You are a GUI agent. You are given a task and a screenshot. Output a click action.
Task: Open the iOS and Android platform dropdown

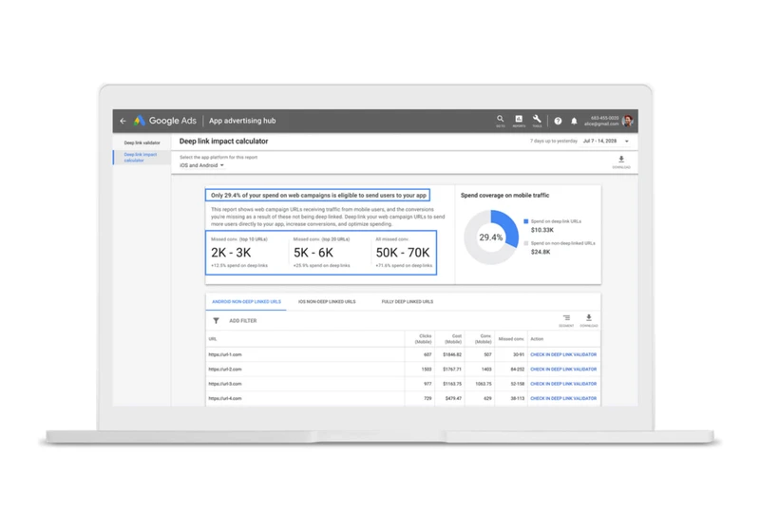(x=201, y=165)
